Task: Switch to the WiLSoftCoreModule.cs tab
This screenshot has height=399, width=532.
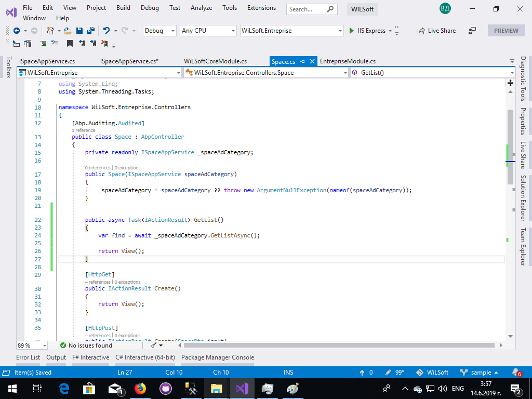Action: point(216,61)
